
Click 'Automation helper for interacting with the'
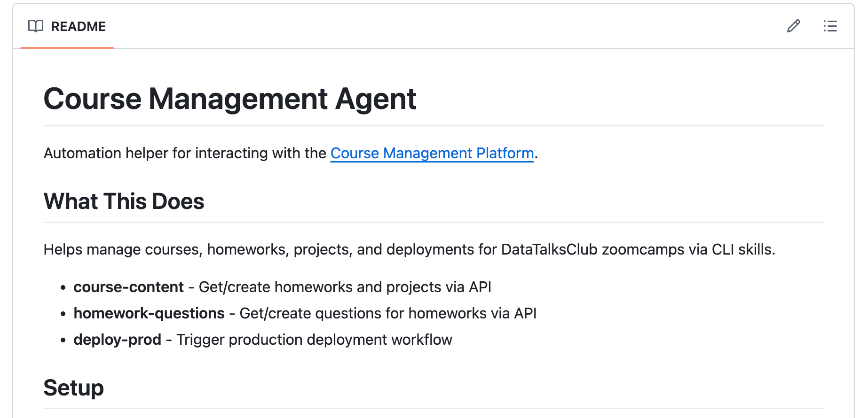(185, 153)
